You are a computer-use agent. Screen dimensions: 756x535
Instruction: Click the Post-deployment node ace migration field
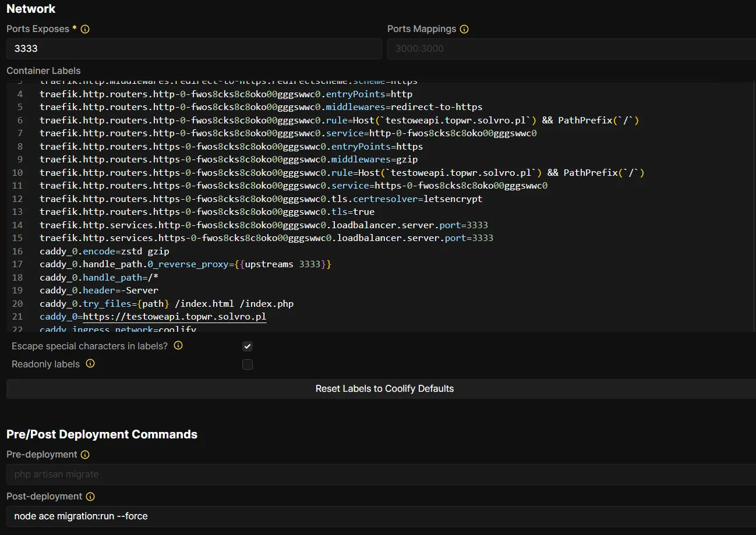tap(379, 516)
